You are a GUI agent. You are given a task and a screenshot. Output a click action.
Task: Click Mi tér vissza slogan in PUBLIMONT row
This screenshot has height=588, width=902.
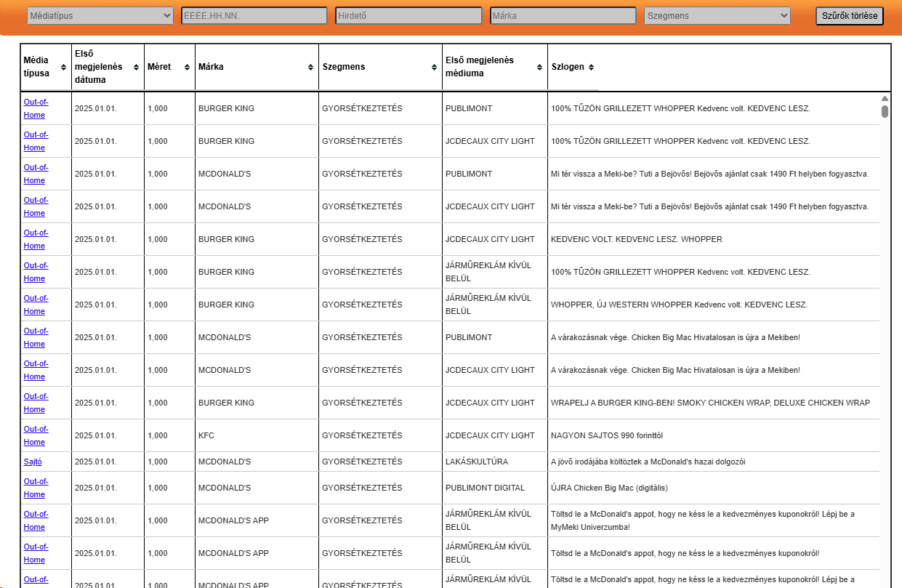pos(710,174)
